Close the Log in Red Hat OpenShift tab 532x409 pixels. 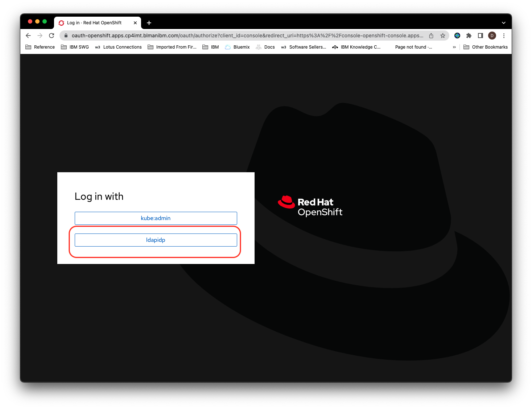click(x=135, y=23)
